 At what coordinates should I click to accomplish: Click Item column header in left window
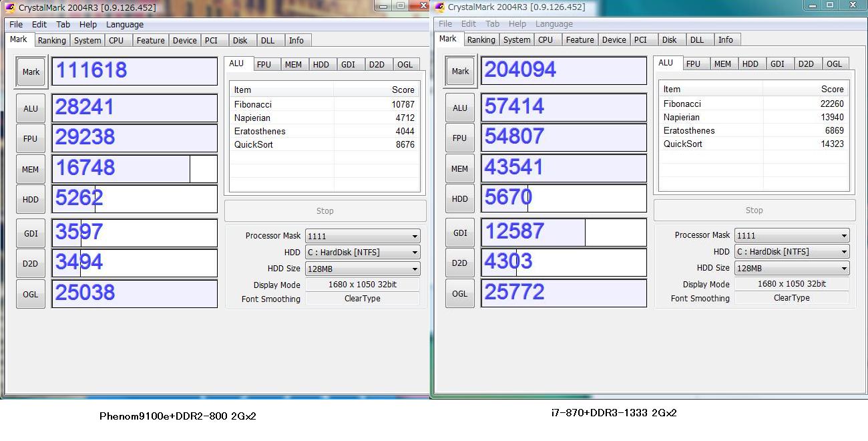pyautogui.click(x=282, y=90)
